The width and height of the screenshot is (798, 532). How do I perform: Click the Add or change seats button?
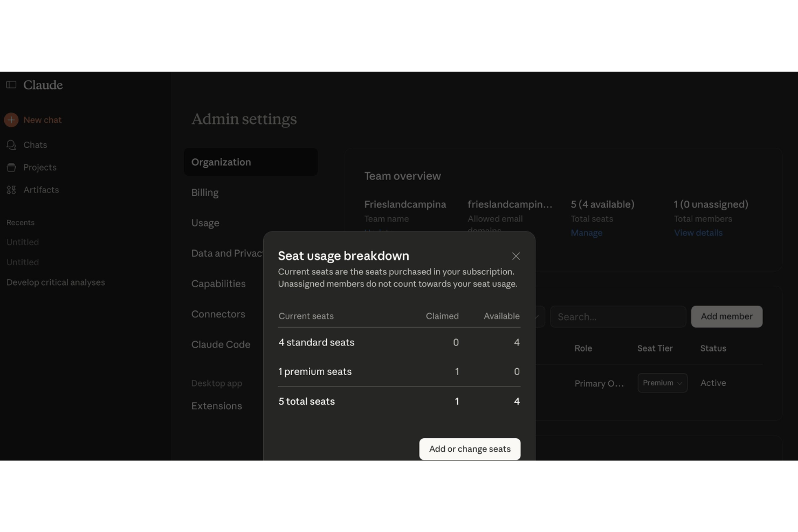tap(470, 449)
